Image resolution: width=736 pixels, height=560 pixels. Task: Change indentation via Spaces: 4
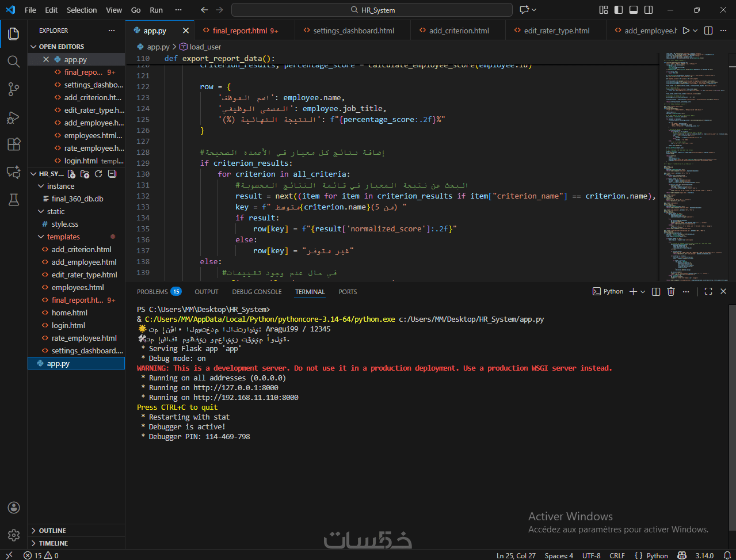click(x=559, y=555)
